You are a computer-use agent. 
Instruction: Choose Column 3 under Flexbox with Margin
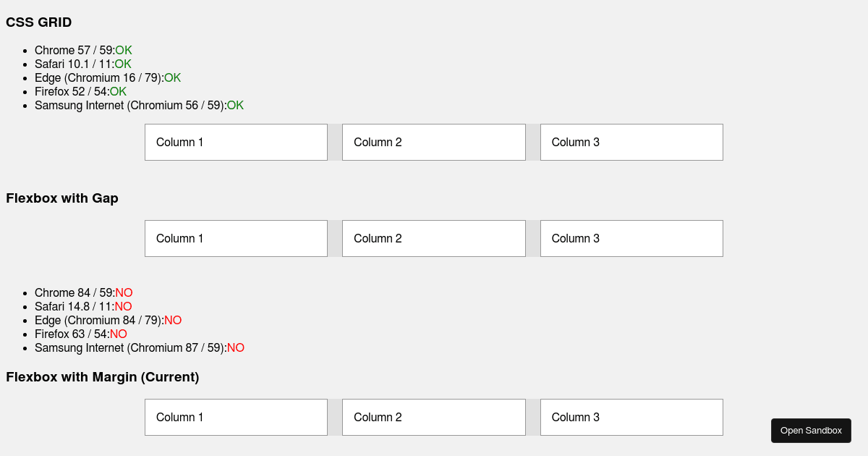631,417
